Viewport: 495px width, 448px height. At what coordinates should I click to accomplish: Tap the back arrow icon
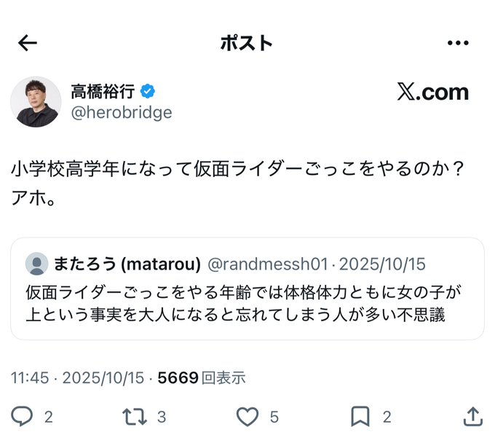(28, 43)
